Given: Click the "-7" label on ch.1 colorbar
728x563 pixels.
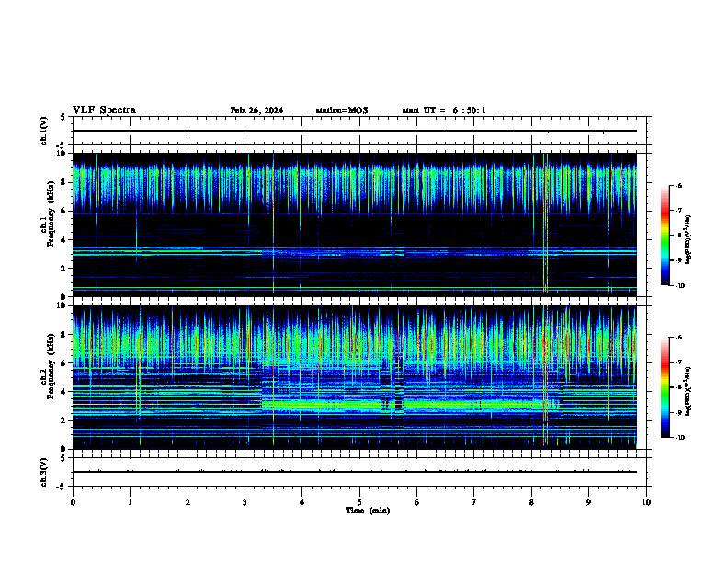Looking at the screenshot, I should [x=678, y=211].
